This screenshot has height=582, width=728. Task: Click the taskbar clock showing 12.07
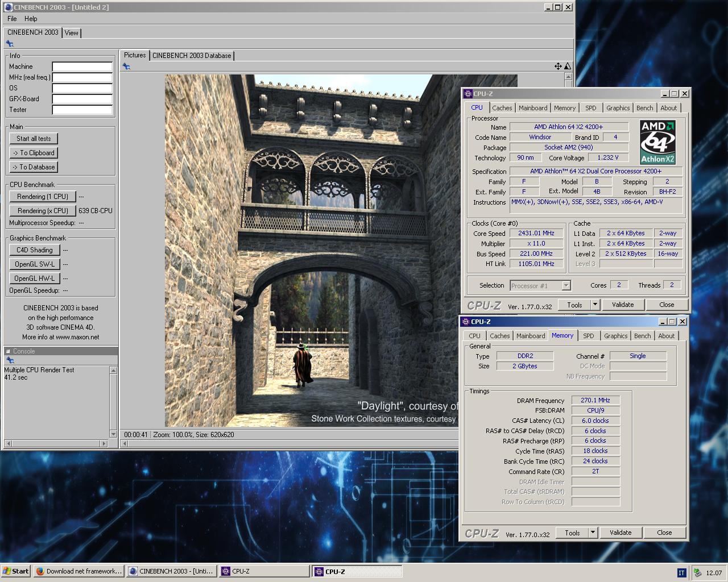[x=714, y=573]
